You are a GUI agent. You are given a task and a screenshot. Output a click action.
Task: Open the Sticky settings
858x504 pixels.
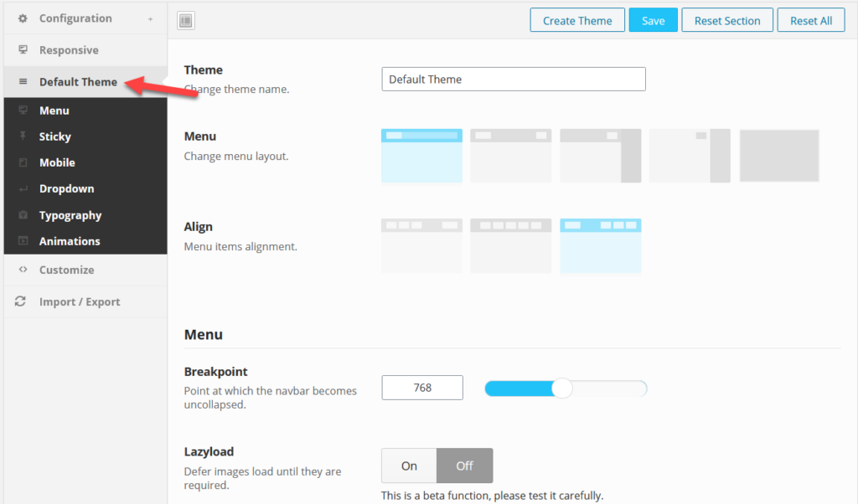(85, 136)
